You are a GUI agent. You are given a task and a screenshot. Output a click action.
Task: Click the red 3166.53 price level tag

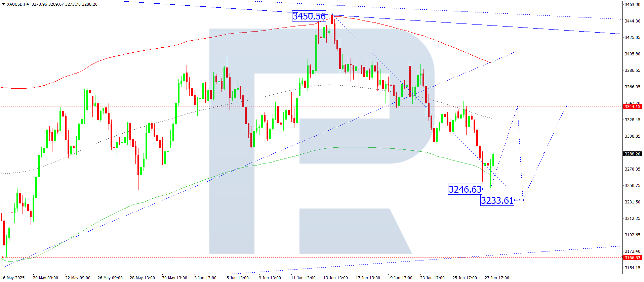pyautogui.click(x=632, y=257)
